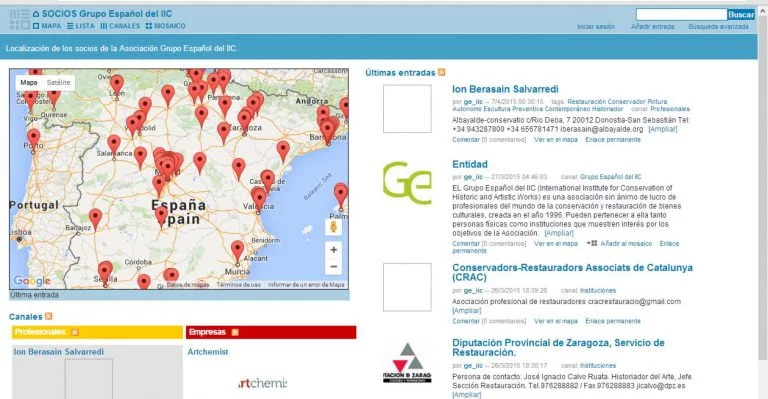Open the Canales RSS feed icon
Screen dimensions: 768x399
(48, 316)
